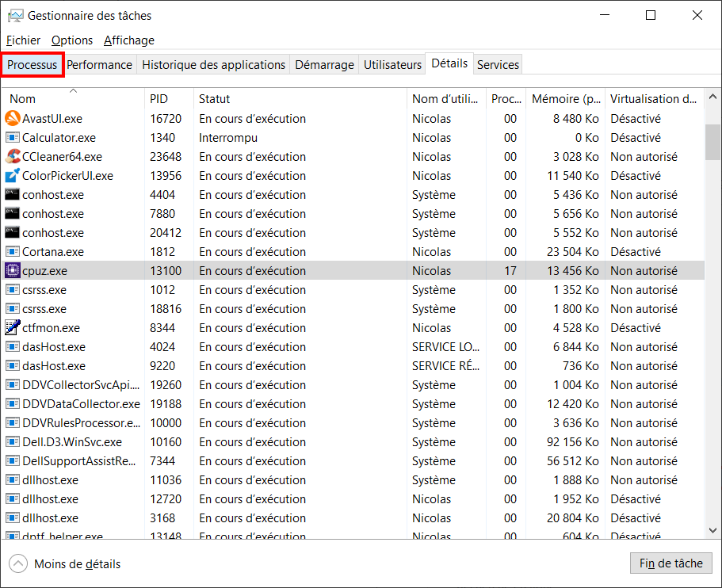This screenshot has height=588, width=722.
Task: Click the 17 processor value for cpuz.exe
Action: [510, 271]
